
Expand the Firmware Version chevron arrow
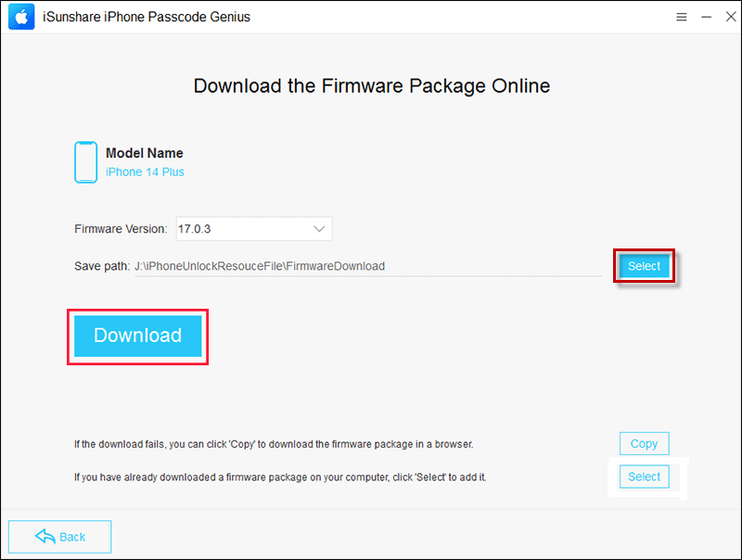[x=319, y=228]
